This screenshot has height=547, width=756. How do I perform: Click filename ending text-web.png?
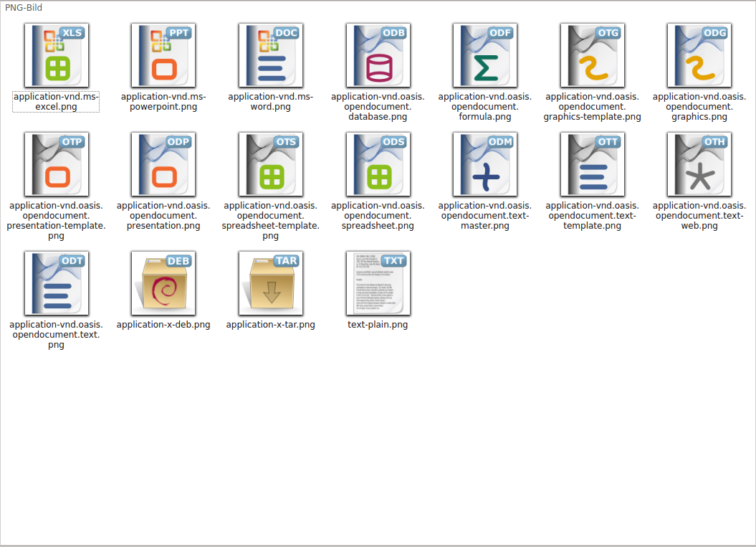pos(699,216)
